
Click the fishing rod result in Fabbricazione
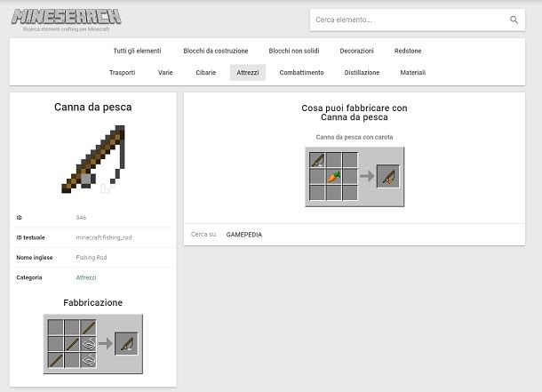coord(126,344)
